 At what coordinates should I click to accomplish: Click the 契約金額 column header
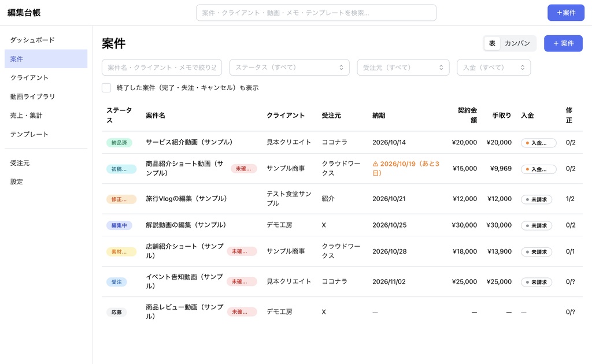[467, 115]
